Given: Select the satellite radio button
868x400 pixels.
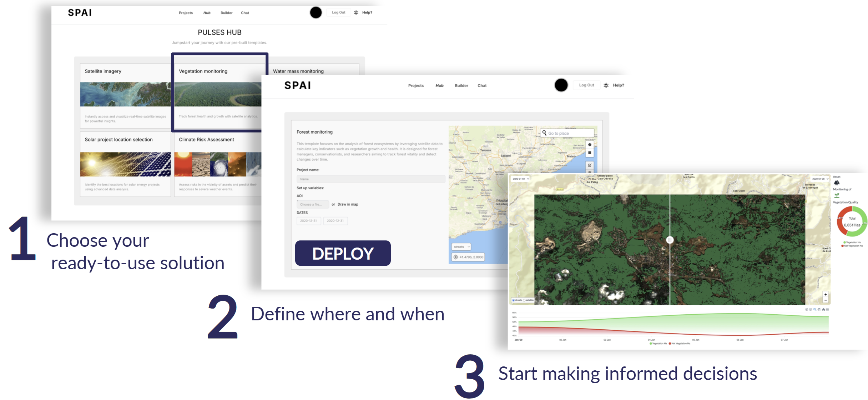Looking at the screenshot, I should click(524, 300).
